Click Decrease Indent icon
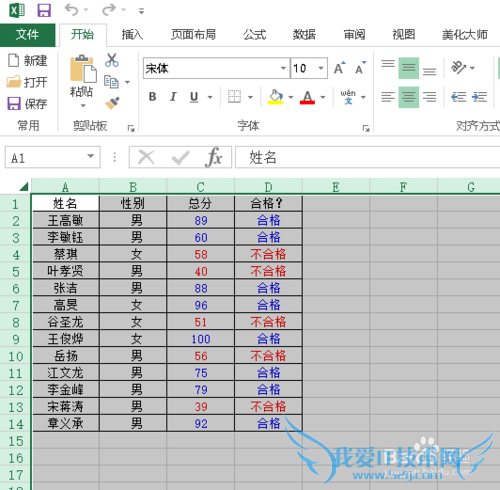 [x=458, y=97]
